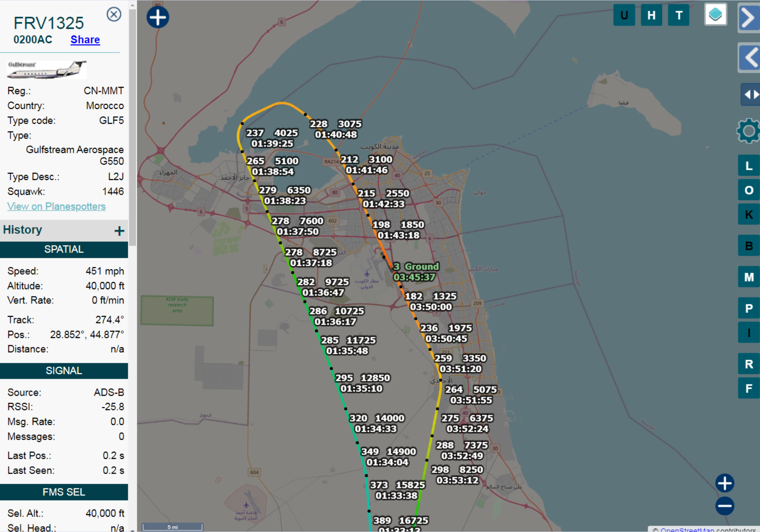Click the SIGNAL section header

pyautogui.click(x=64, y=371)
